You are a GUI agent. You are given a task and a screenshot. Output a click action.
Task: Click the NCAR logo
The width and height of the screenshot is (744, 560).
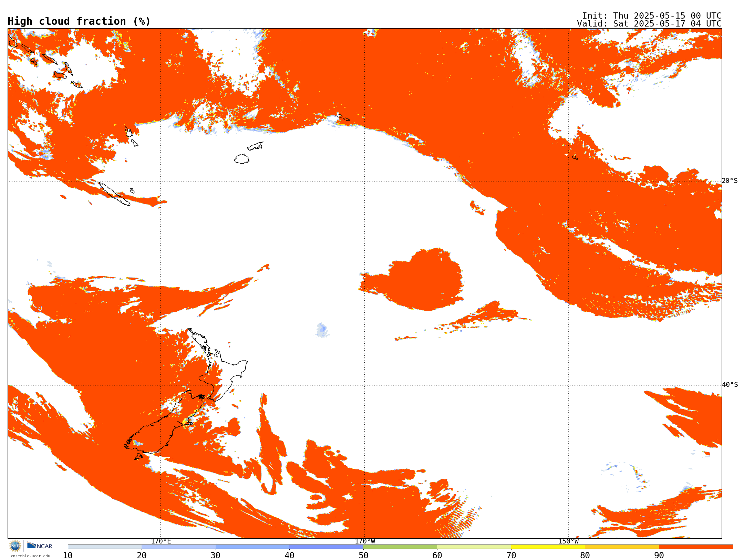click(40, 546)
